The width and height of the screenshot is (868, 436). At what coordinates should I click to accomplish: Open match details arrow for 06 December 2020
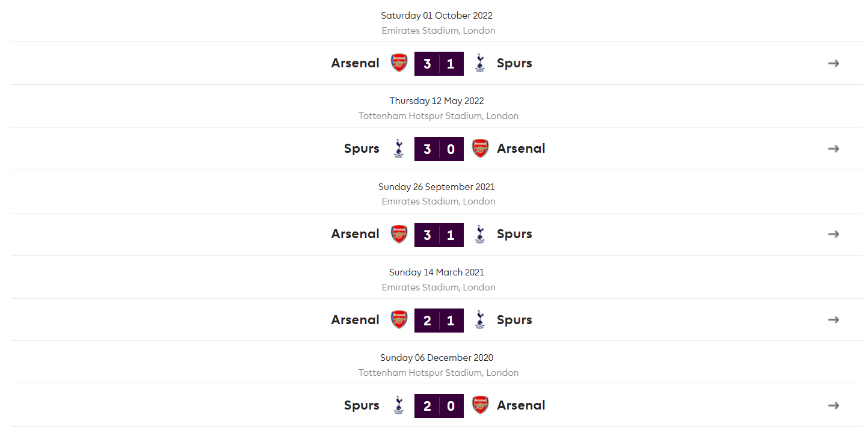834,405
